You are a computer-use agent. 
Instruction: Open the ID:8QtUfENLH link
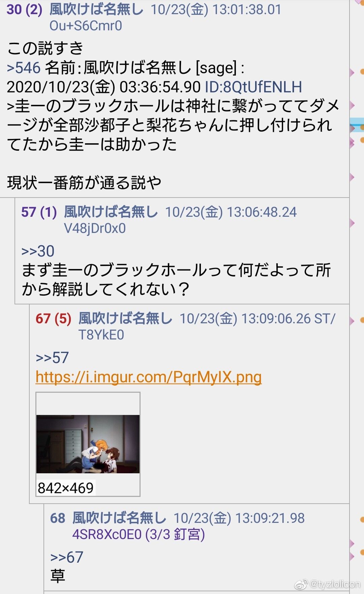point(253,87)
